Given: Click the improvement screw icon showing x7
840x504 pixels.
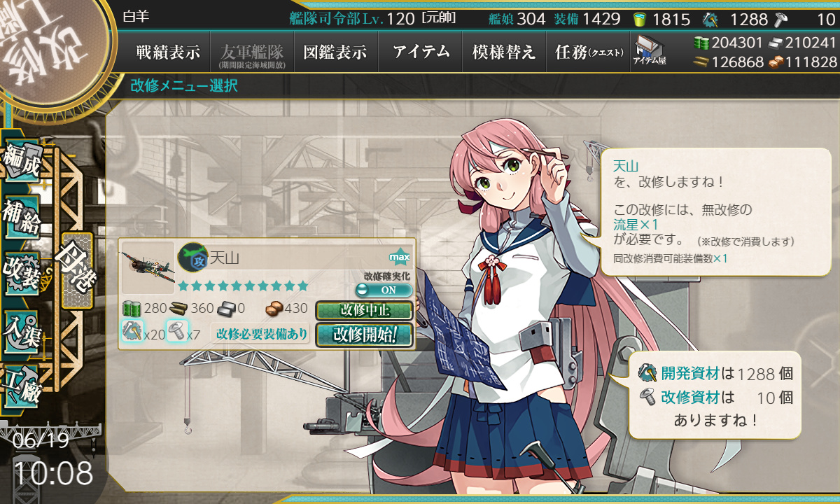Looking at the screenshot, I should tap(176, 330).
